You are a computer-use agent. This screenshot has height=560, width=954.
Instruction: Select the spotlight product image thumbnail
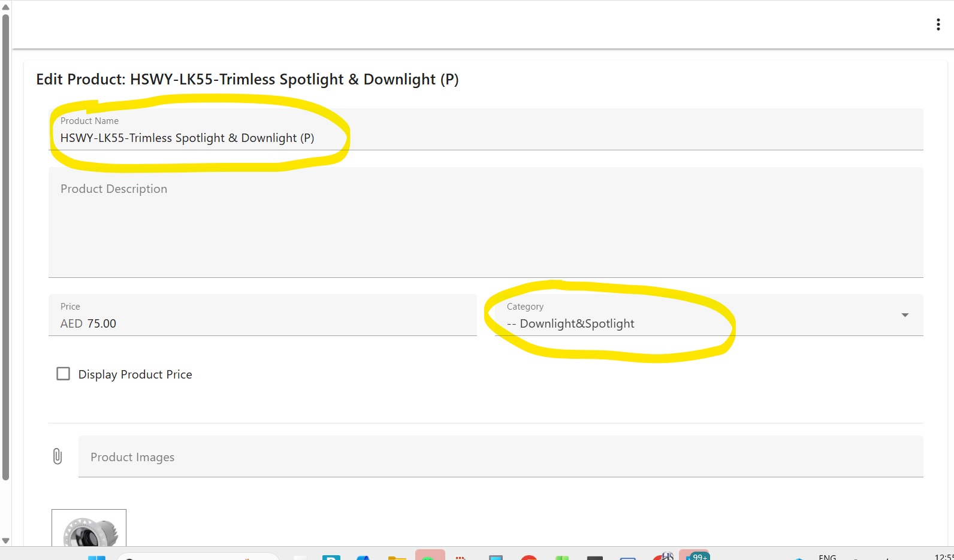pyautogui.click(x=89, y=528)
